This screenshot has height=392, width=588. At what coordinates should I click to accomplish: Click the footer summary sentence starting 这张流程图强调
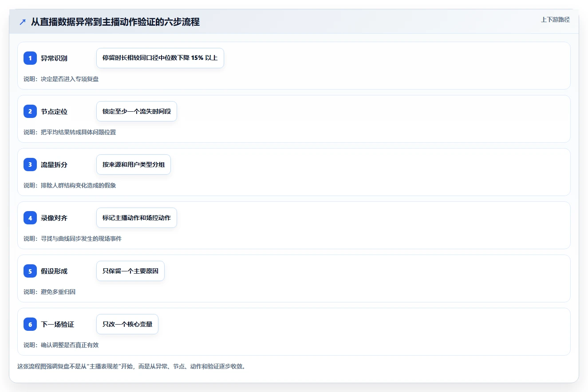click(131, 366)
